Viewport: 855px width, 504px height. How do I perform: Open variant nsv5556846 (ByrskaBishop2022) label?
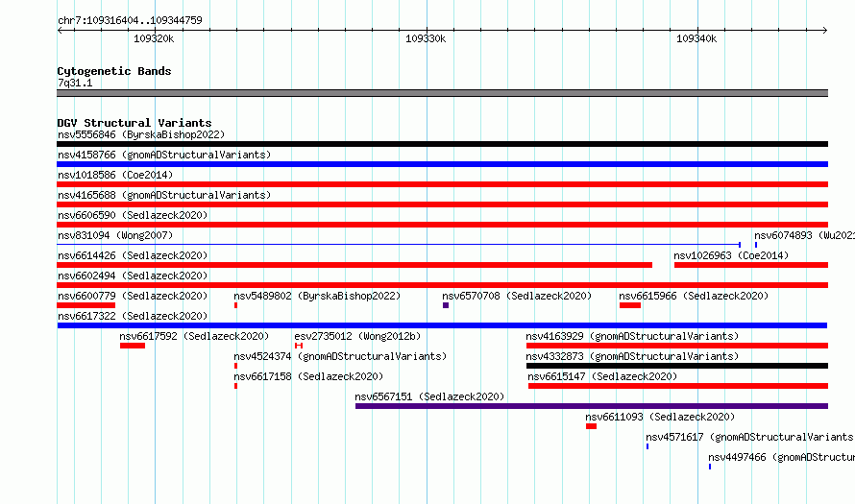(141, 134)
